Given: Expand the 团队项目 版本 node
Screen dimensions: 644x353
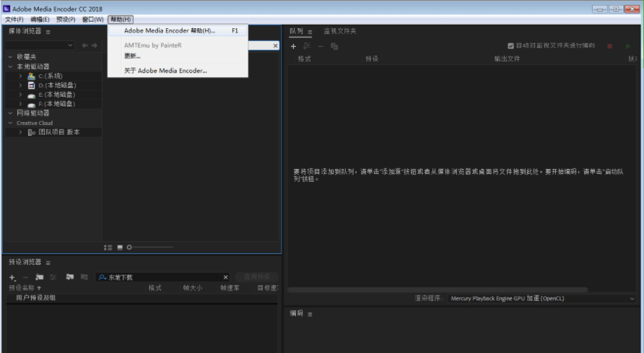Looking at the screenshot, I should [x=20, y=132].
